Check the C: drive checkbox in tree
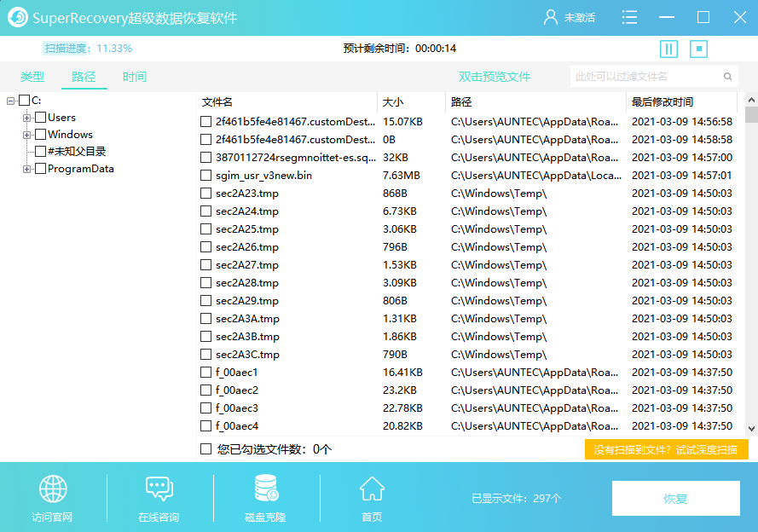758x532 pixels. coord(24,101)
